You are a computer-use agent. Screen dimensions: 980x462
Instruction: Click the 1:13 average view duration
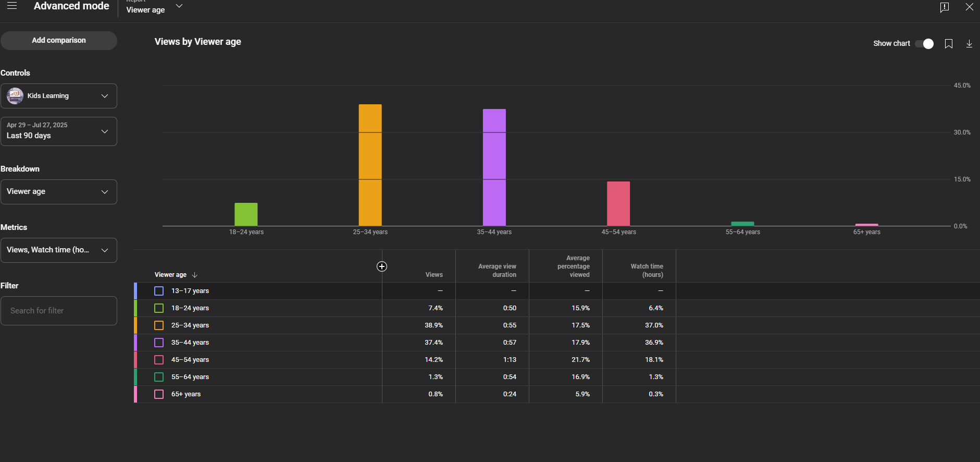pos(510,360)
